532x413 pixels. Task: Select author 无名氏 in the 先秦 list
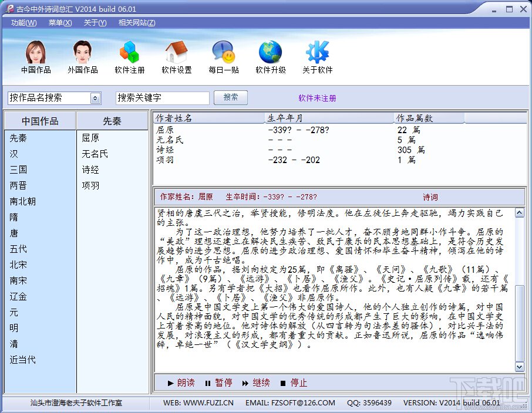pyautogui.click(x=95, y=154)
